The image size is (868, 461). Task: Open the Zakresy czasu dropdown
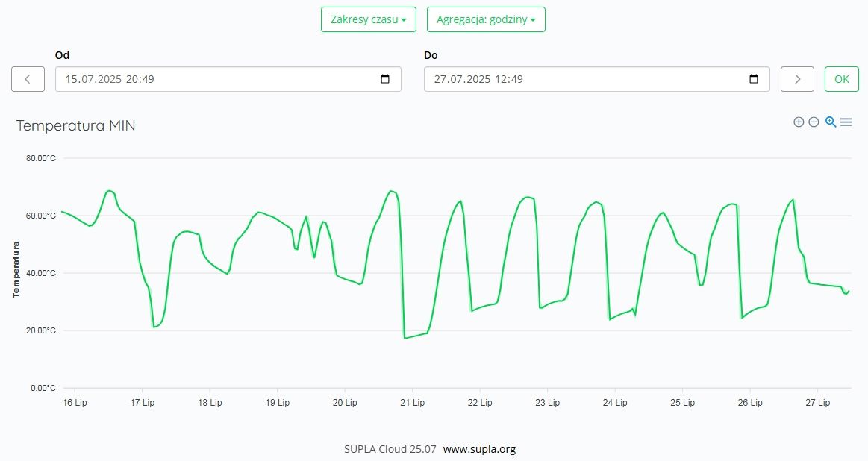tap(369, 19)
